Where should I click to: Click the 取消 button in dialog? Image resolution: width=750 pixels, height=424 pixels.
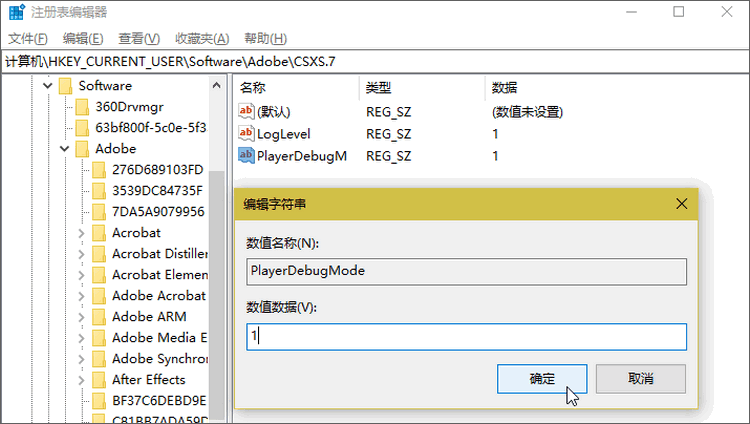(640, 378)
